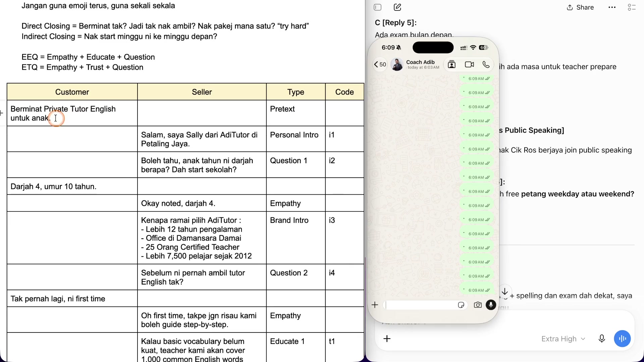Click the 'Brand Intro' type cell
The height and width of the screenshot is (362, 644).
[296, 238]
